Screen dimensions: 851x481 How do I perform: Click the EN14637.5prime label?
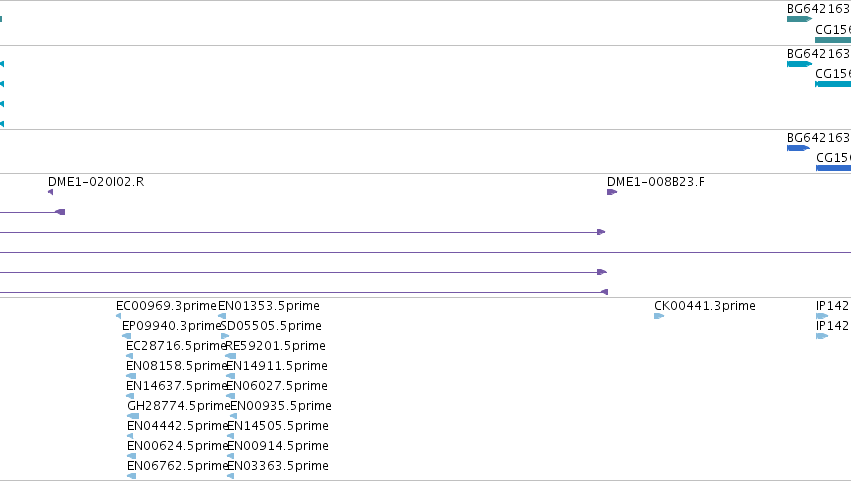(x=176, y=385)
